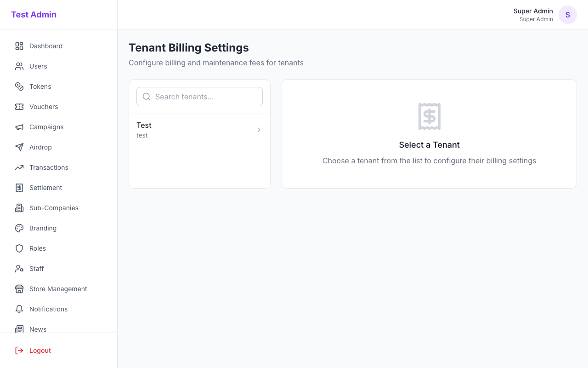The image size is (588, 368).
Task: Click the Settlement dollar icon
Action: click(19, 188)
